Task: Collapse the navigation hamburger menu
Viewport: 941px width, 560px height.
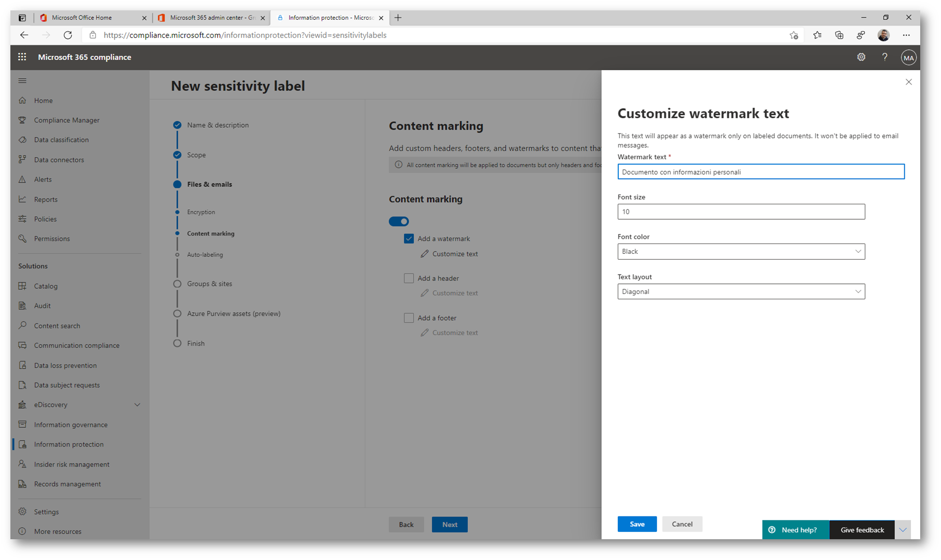Action: click(22, 81)
